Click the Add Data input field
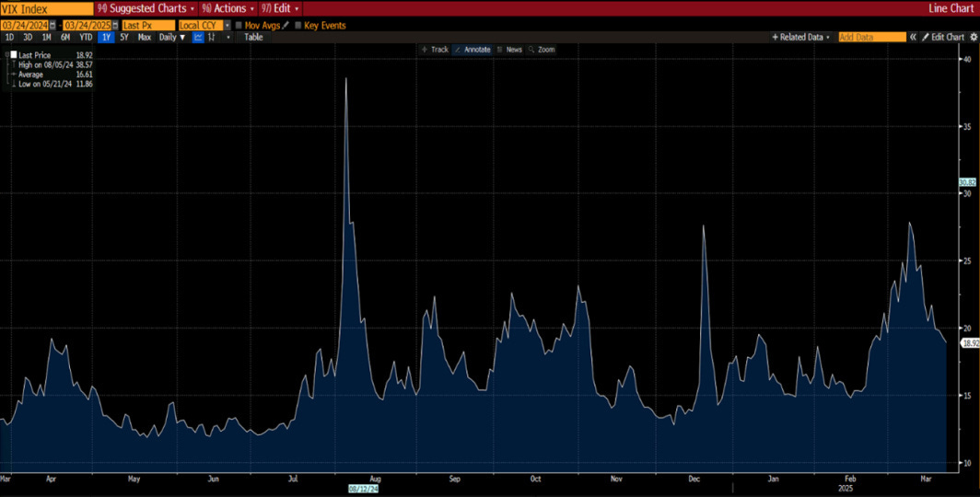The height and width of the screenshot is (497, 980). tap(872, 37)
